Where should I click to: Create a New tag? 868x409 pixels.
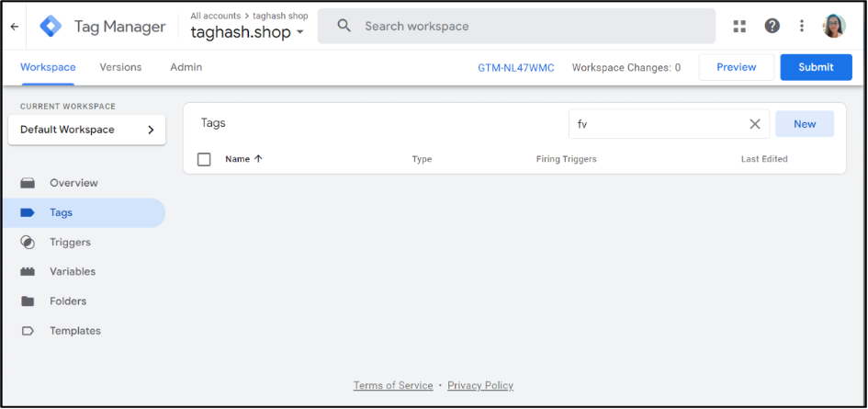point(805,124)
